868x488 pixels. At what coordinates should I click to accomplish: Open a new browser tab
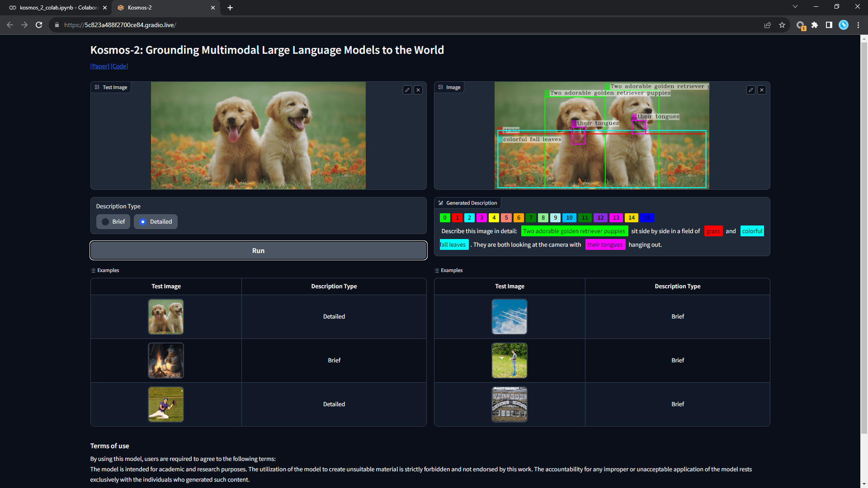(x=230, y=8)
